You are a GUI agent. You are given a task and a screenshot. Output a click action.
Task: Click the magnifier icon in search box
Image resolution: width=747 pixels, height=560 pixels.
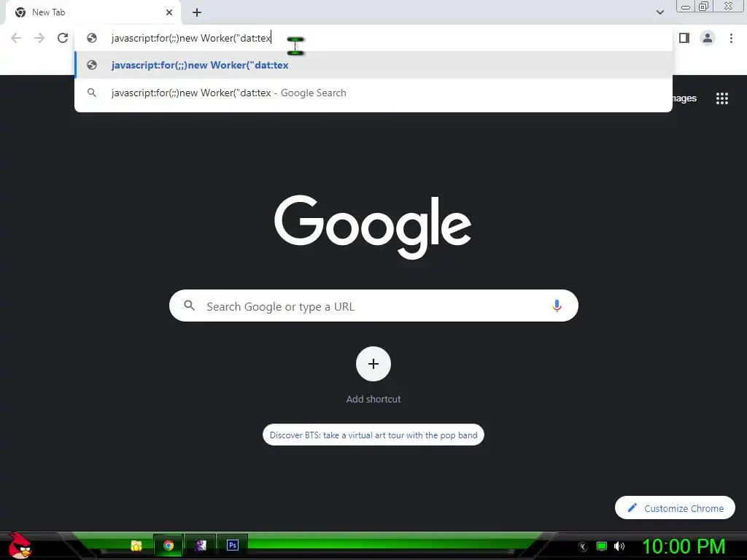click(189, 306)
